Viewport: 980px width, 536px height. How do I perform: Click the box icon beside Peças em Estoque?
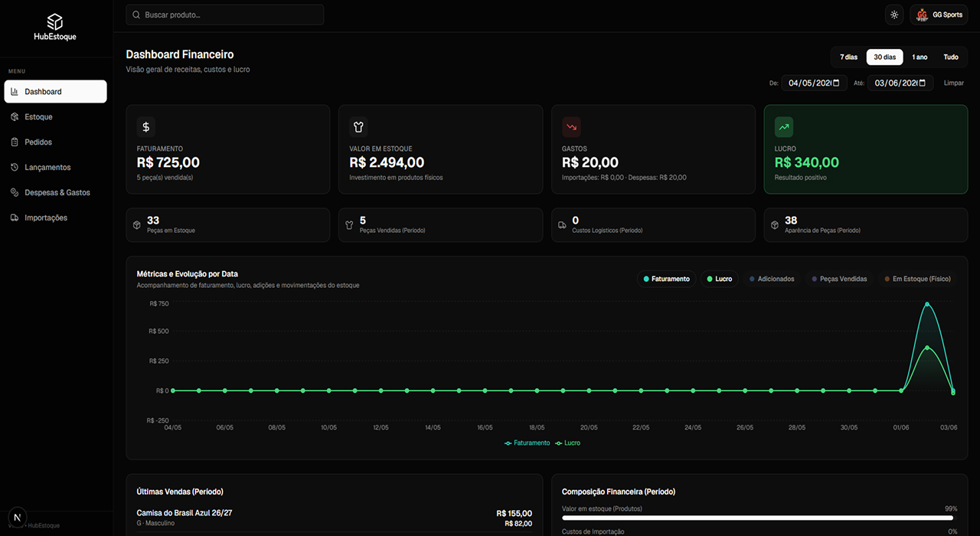point(137,225)
